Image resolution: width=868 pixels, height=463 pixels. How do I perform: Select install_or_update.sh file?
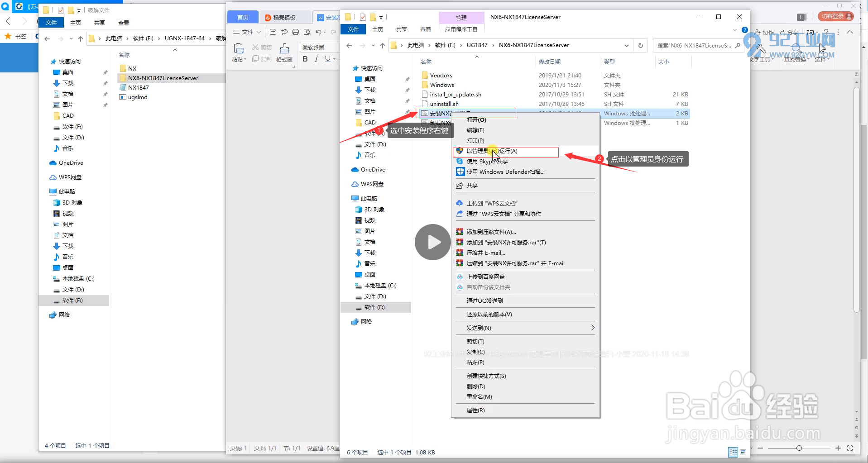pyautogui.click(x=455, y=95)
